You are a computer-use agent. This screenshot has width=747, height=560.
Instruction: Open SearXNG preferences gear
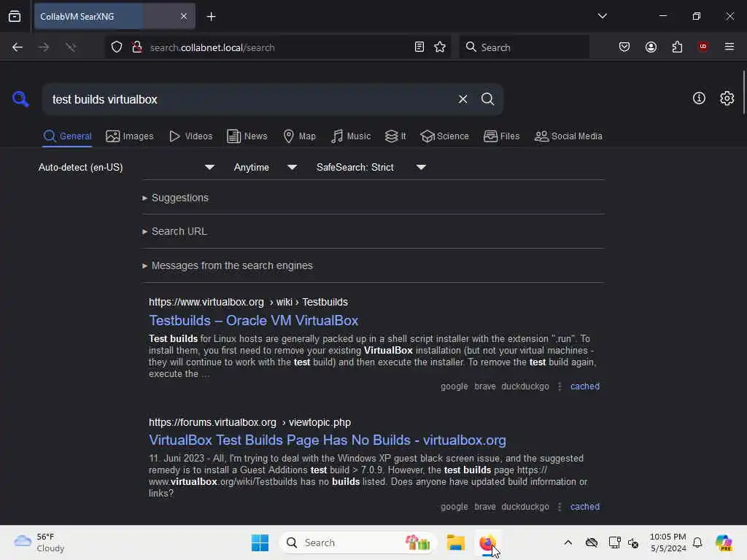coord(727,98)
